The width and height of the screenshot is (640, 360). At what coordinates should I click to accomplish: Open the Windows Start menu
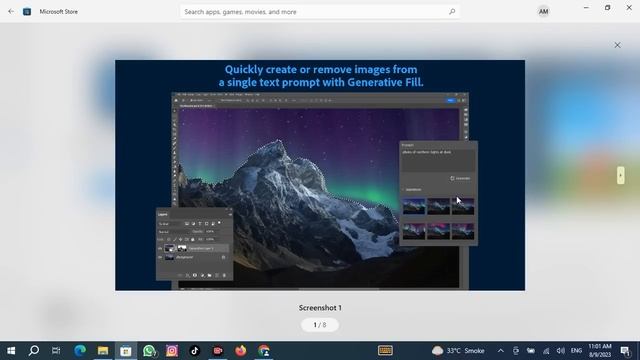(x=11, y=351)
